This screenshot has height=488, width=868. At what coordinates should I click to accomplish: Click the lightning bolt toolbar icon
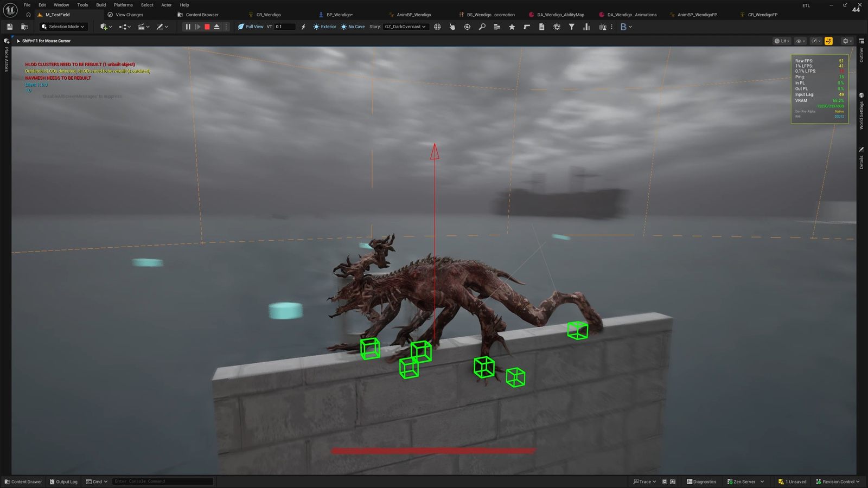[x=303, y=27]
